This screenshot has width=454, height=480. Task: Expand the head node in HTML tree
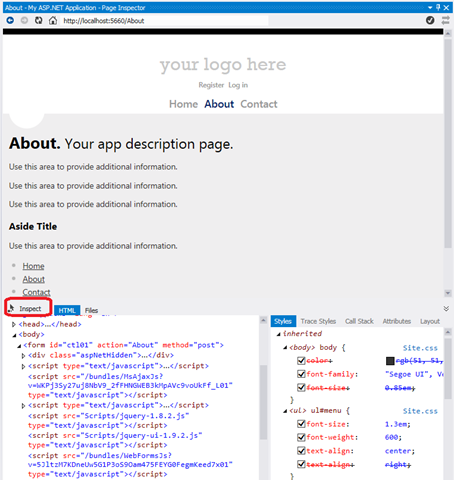pyautogui.click(x=14, y=324)
